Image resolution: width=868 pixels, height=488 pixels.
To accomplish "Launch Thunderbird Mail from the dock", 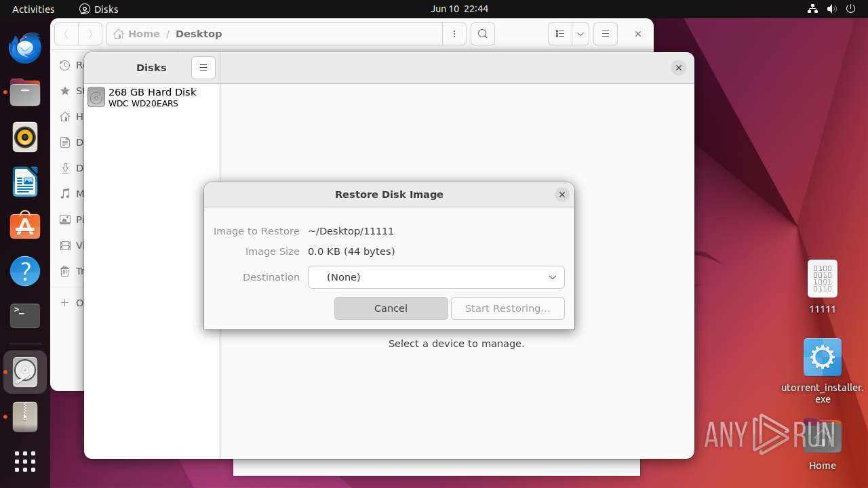I will (x=25, y=48).
